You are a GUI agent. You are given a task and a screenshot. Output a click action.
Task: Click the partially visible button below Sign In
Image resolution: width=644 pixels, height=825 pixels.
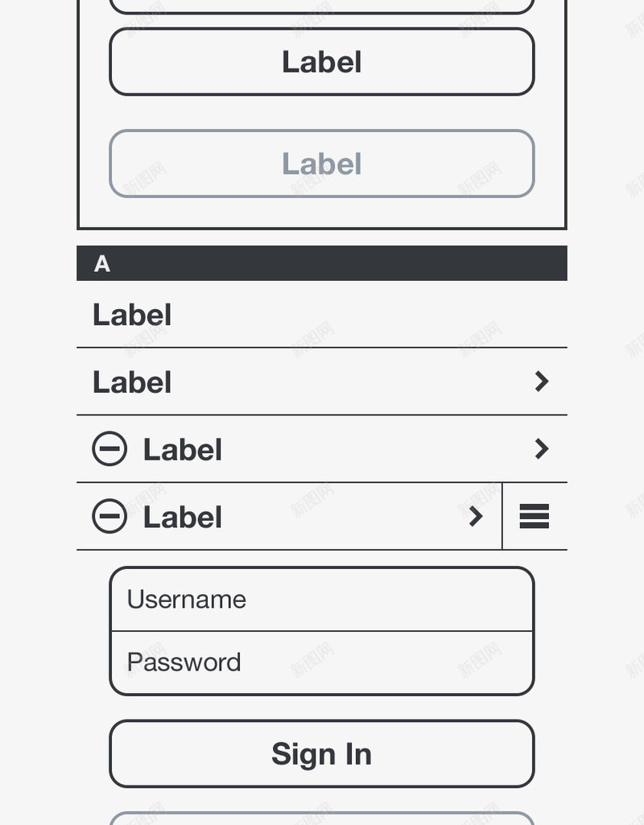[322, 819]
